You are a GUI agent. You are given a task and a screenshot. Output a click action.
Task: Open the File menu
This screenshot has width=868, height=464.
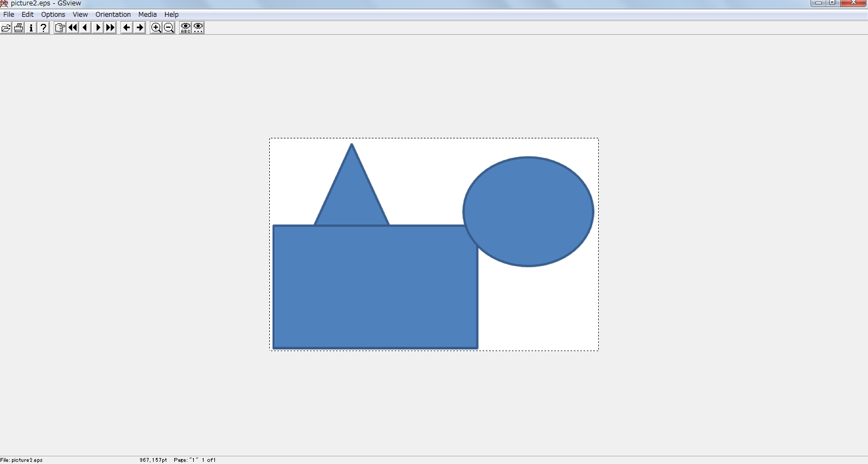[x=9, y=15]
